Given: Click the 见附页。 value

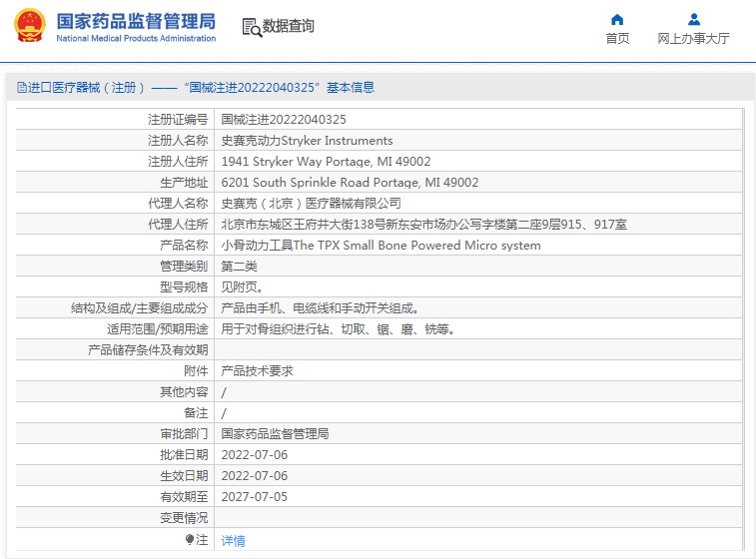Looking at the screenshot, I should (x=242, y=287).
